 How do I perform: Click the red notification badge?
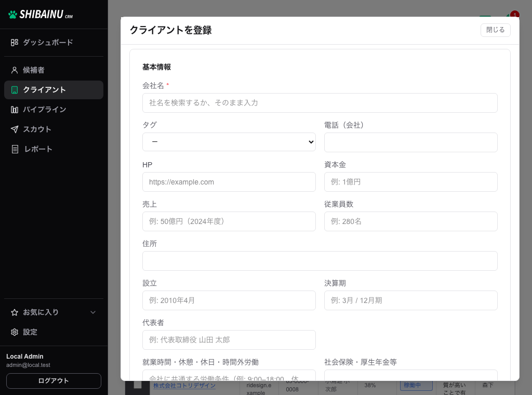515,14
